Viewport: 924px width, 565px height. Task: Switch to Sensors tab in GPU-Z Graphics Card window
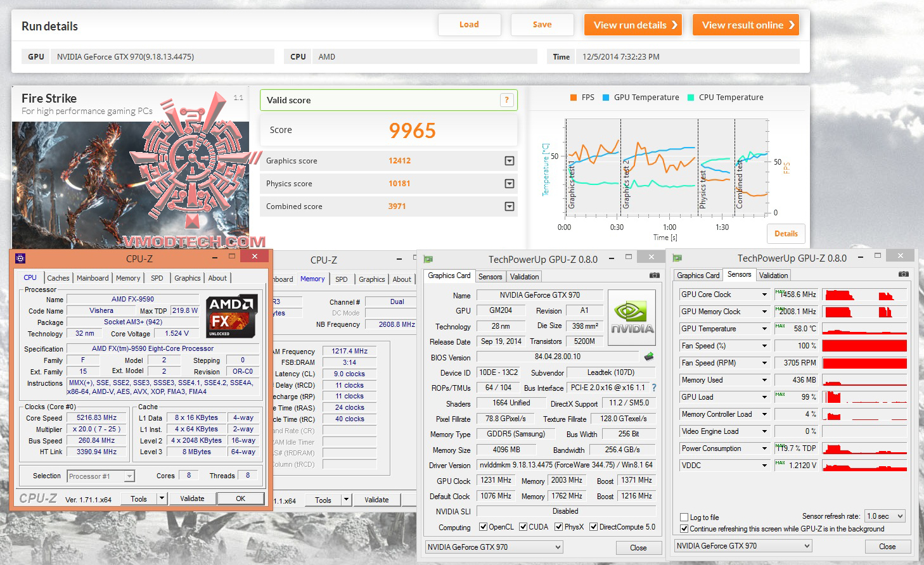tap(490, 277)
